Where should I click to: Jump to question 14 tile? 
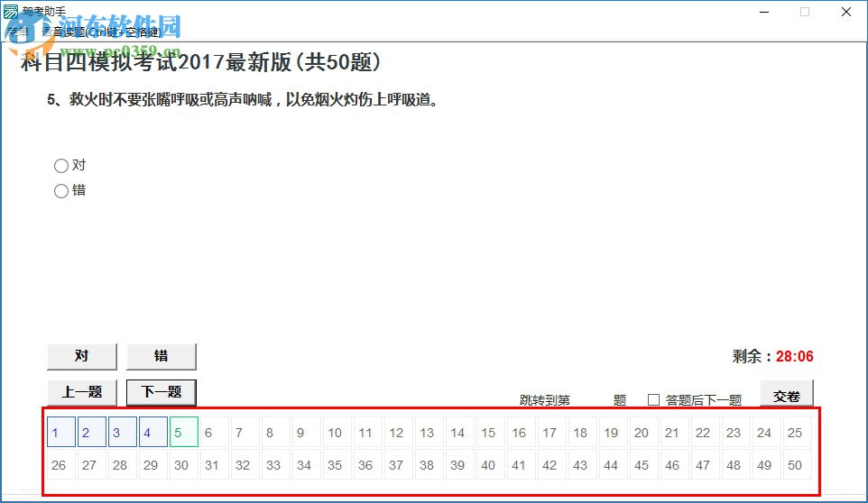tap(460, 433)
